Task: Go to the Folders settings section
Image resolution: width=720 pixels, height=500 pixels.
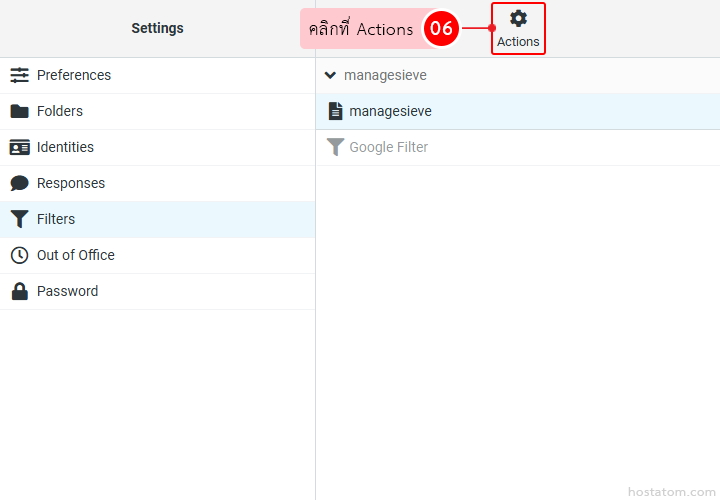Action: [60, 111]
